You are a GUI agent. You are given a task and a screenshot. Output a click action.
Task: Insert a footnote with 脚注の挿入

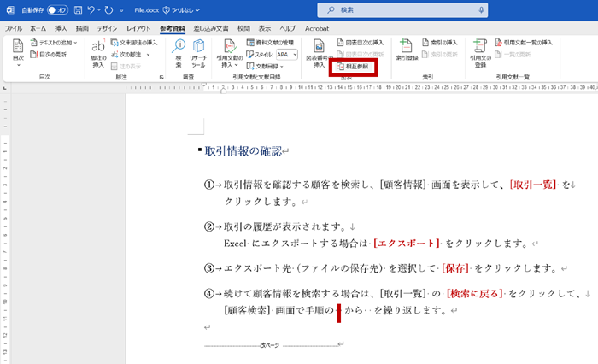97,53
